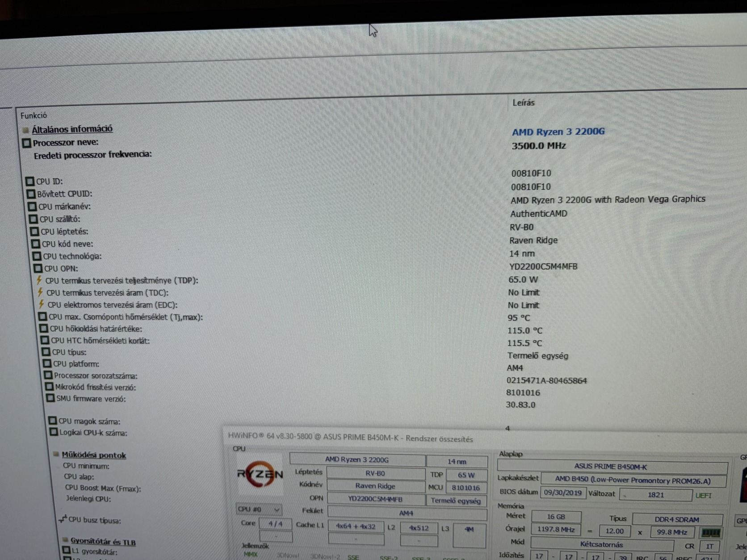The image size is (747, 560).
Task: Click the 16 GB memory size field
Action: coord(556,516)
